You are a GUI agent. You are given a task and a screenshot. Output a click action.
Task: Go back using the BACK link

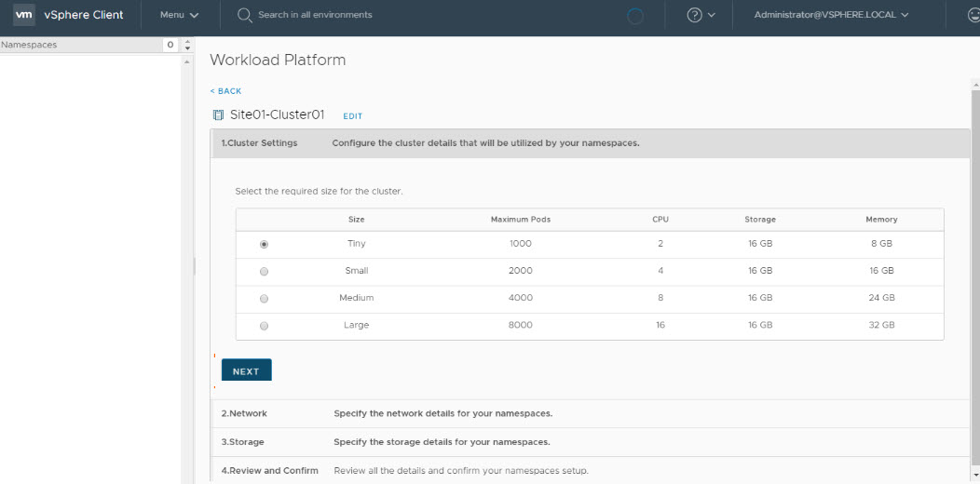click(225, 91)
